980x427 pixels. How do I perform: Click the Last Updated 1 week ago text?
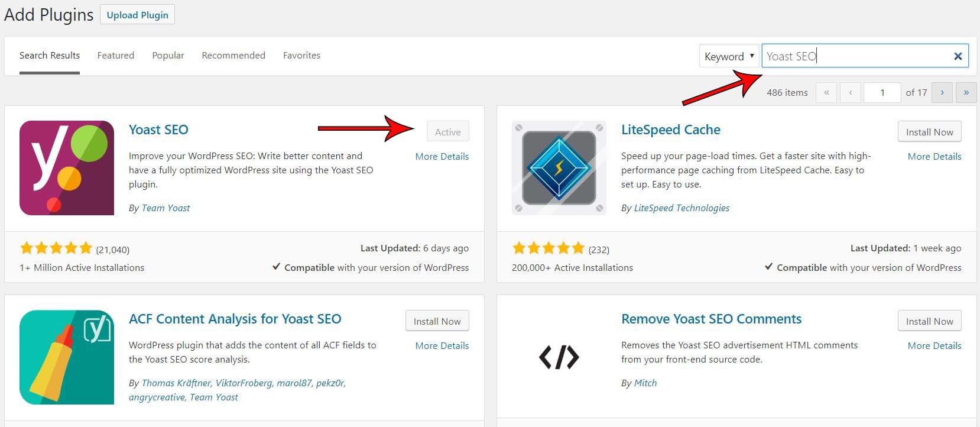click(x=906, y=248)
